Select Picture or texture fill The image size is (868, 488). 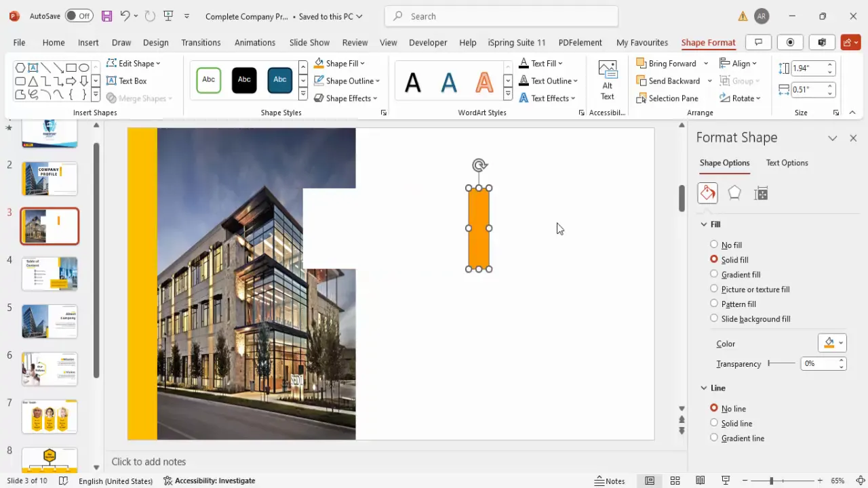(x=714, y=289)
